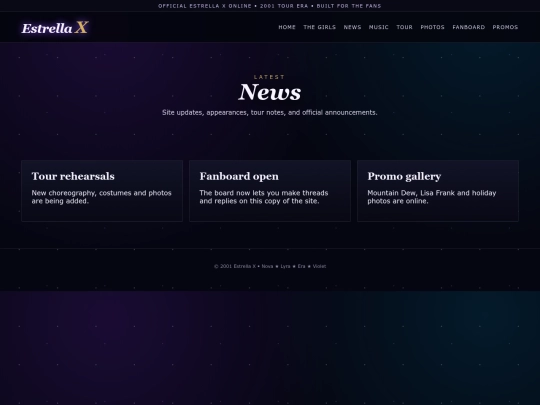Image resolution: width=540 pixels, height=405 pixels.
Task: Open the Photos nav link
Action: tap(433, 27)
